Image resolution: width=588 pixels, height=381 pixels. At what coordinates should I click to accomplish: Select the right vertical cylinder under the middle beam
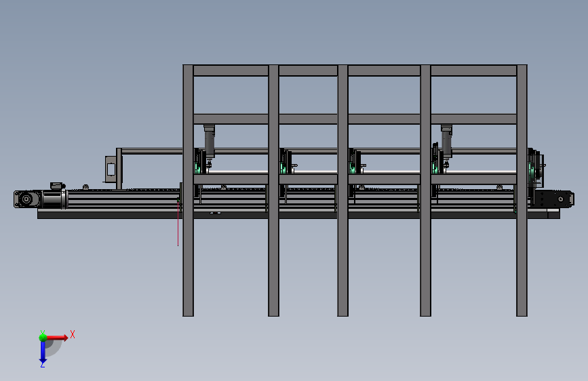pos(446,141)
